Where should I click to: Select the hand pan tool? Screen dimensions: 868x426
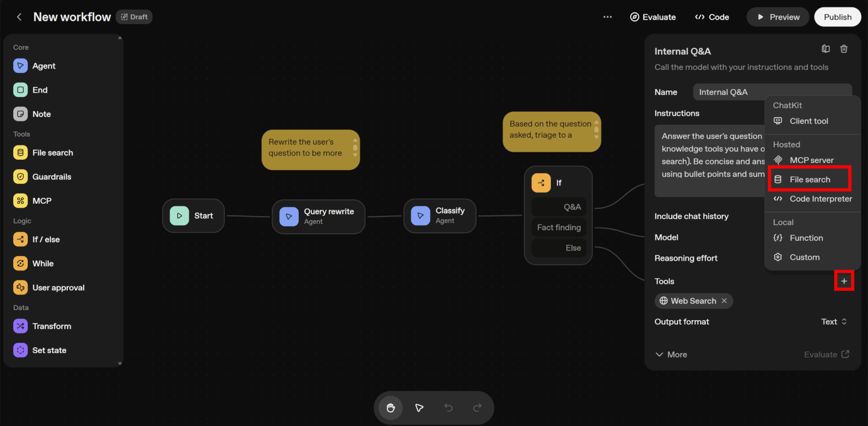click(390, 408)
